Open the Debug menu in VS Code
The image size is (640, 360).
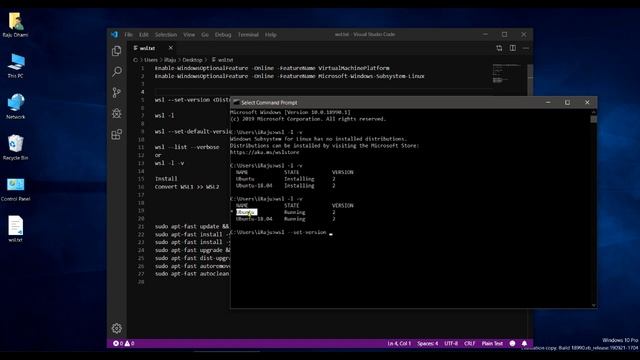[x=223, y=35]
